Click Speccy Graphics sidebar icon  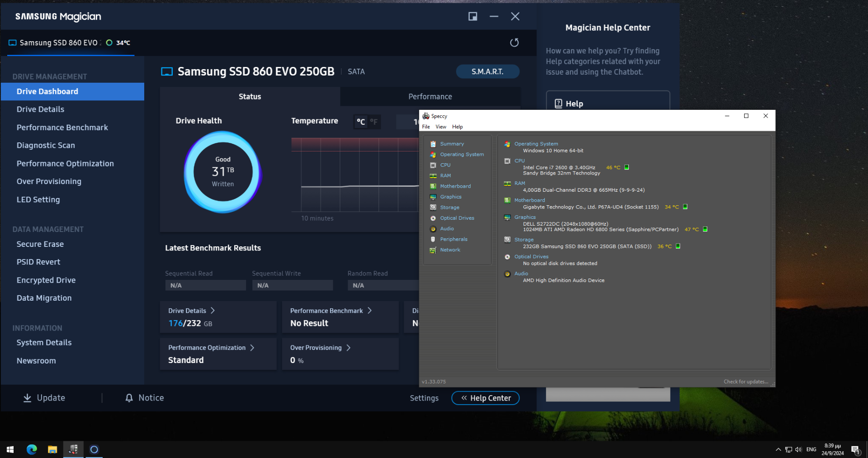(x=433, y=197)
